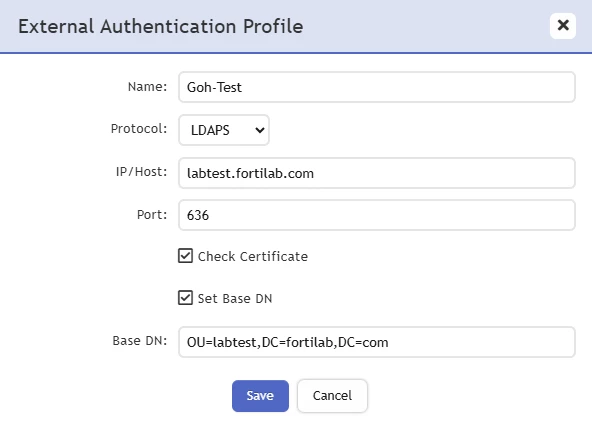The width and height of the screenshot is (592, 430).
Task: Click the Name input field
Action: click(x=376, y=87)
